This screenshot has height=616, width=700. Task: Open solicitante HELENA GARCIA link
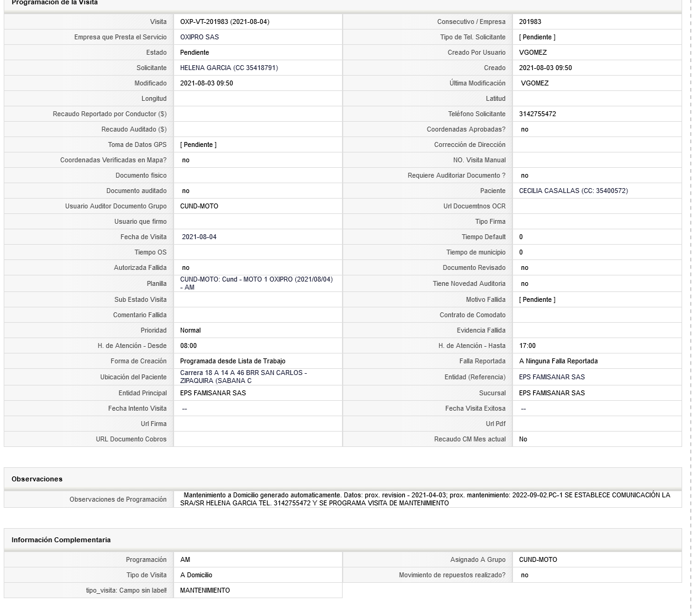pyautogui.click(x=229, y=68)
